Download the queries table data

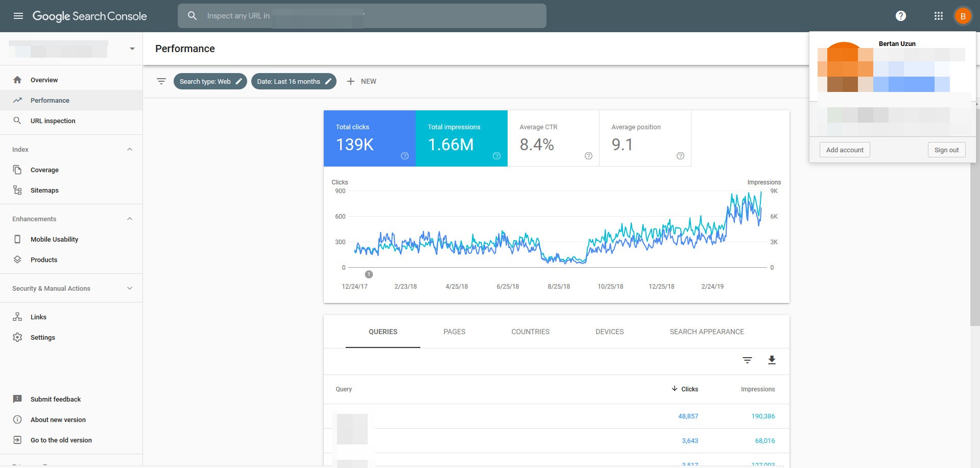pyautogui.click(x=772, y=360)
